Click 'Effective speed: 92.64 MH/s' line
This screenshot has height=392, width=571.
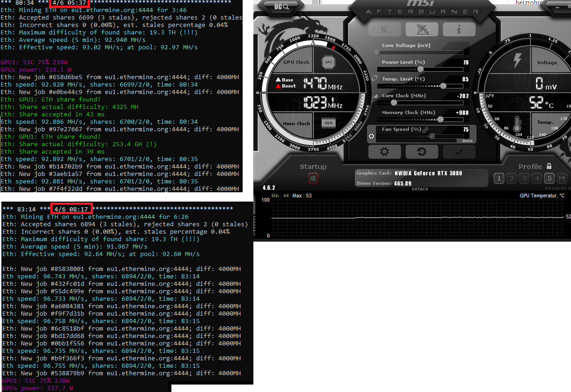tap(101, 254)
